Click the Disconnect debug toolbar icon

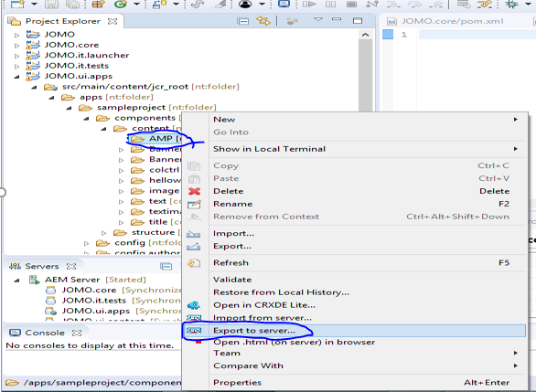click(x=372, y=4)
